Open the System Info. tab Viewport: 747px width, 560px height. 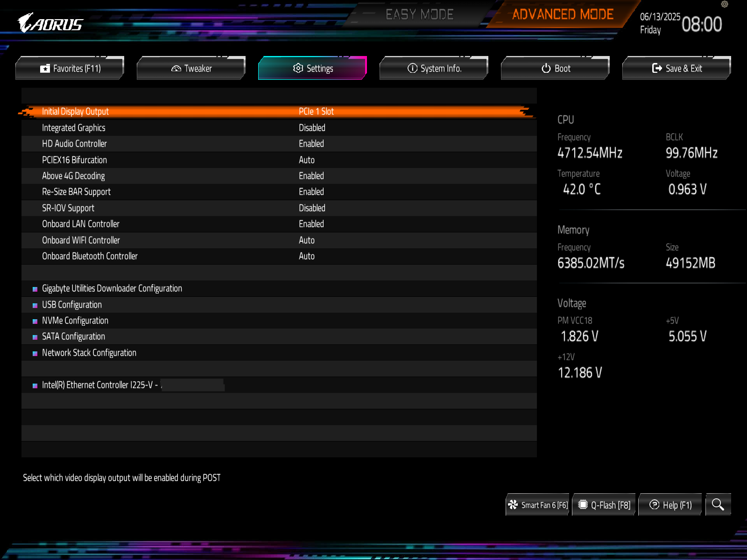(x=434, y=68)
